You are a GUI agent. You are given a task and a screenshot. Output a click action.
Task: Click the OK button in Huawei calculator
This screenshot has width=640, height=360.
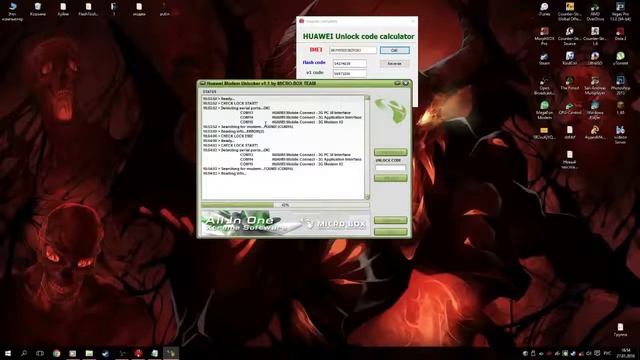click(x=394, y=50)
